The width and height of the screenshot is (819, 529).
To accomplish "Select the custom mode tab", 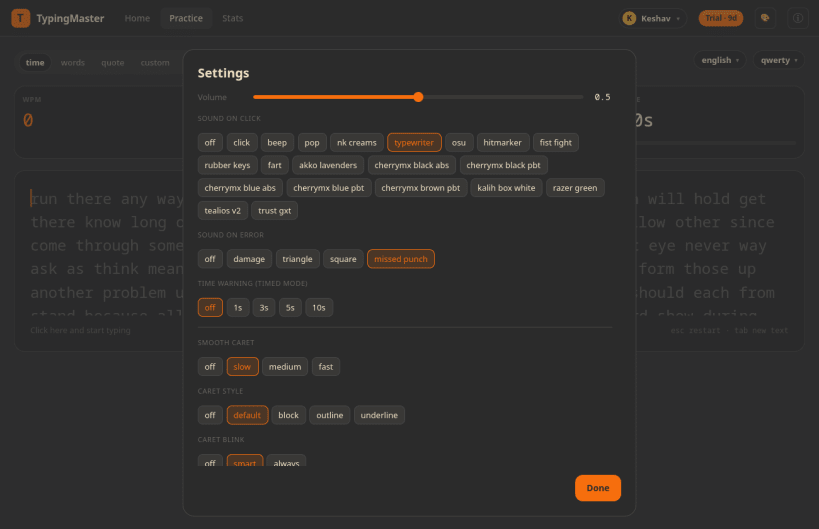I will (x=155, y=63).
